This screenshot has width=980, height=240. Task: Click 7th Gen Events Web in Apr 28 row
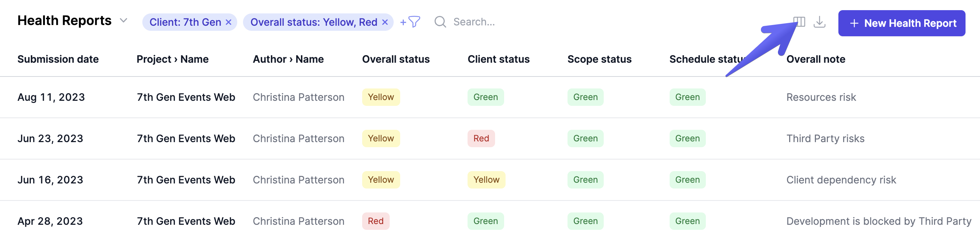pyautogui.click(x=186, y=222)
